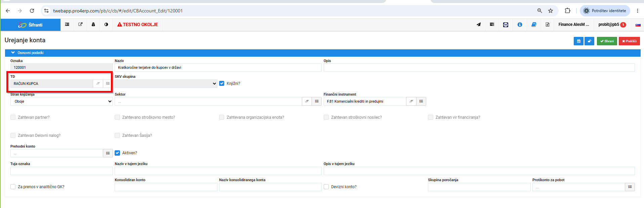
Task: Click the lock icon in the top toolbar
Action: [x=93, y=24]
